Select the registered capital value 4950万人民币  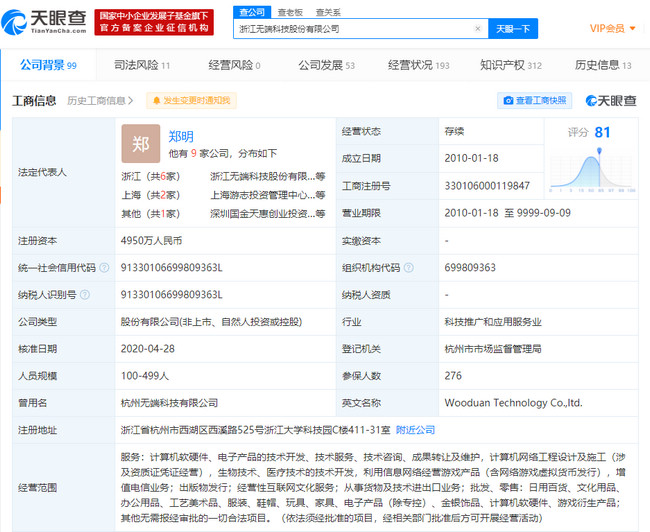click(x=151, y=241)
